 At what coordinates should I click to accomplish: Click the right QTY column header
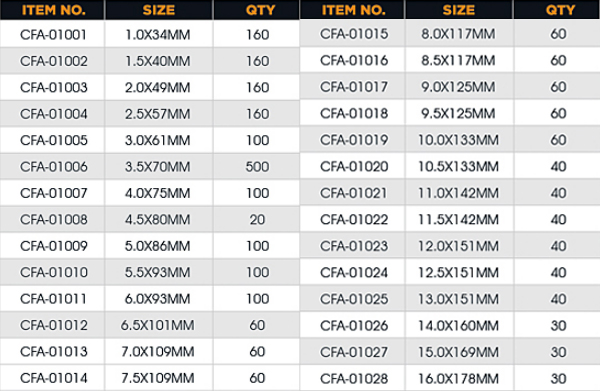[560, 10]
